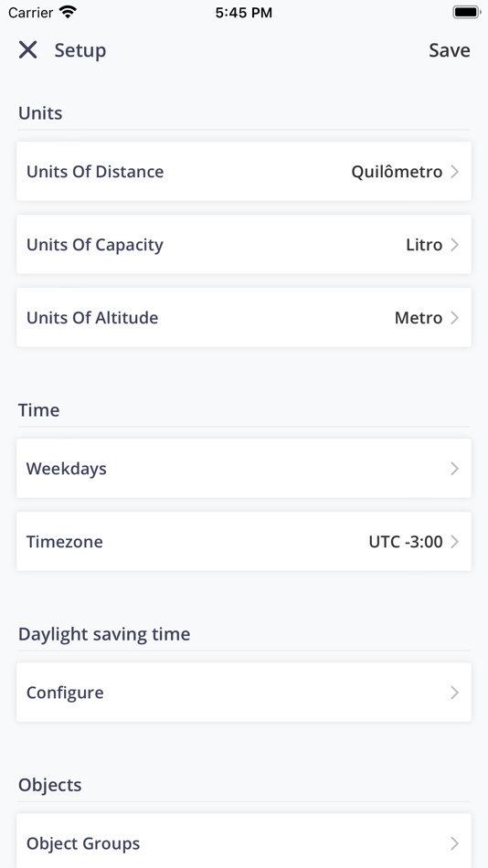The width and height of the screenshot is (488, 868).
Task: Tap the Save button
Action: 450,50
